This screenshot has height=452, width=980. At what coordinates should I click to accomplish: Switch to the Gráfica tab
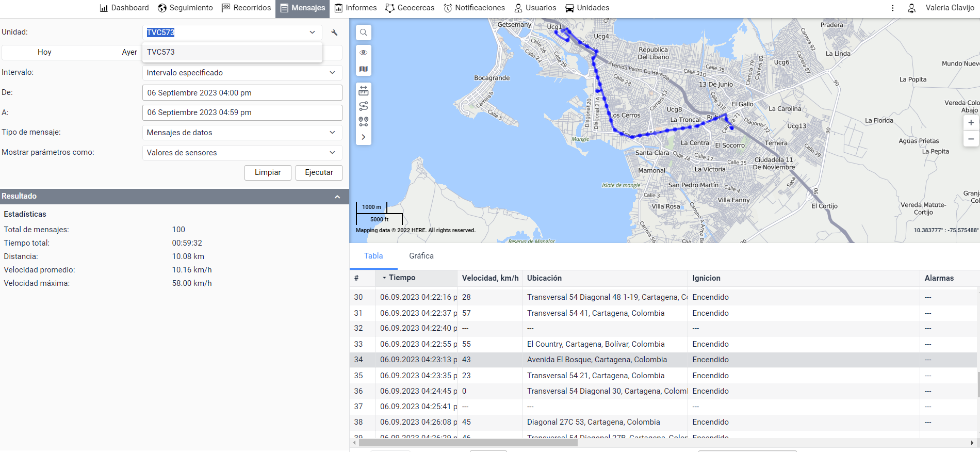coord(421,256)
